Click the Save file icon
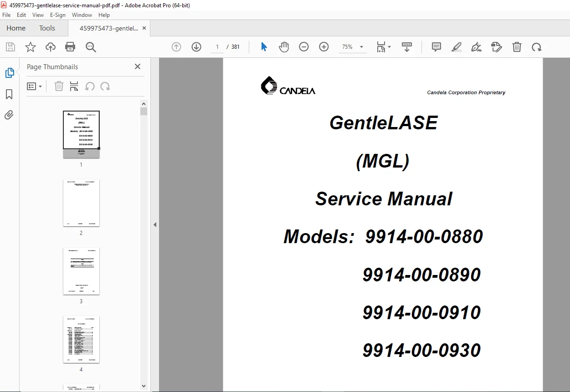 tap(10, 47)
